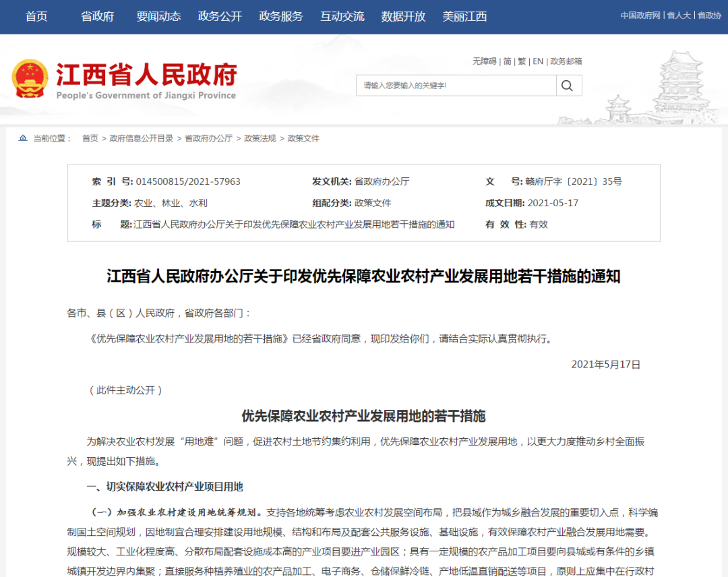Viewport: 728px width, 577px height.
Task: Select index number 014500815/2021-57963
Action: (x=188, y=181)
